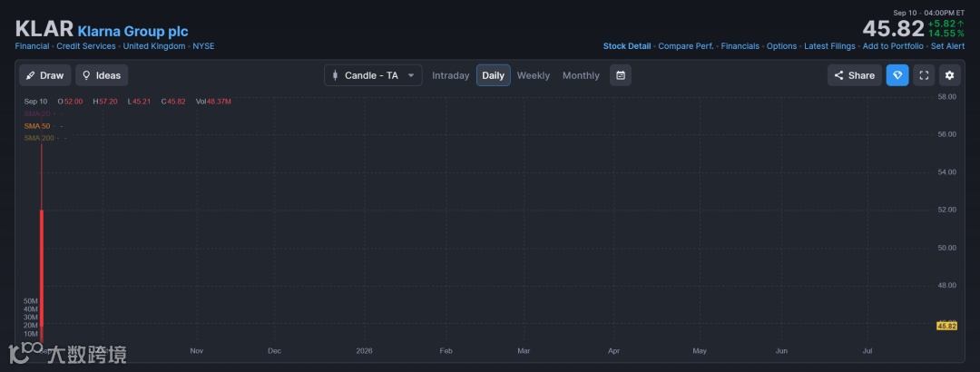This screenshot has height=372, width=980.
Task: Open Credit Services industry link
Action: coord(86,46)
